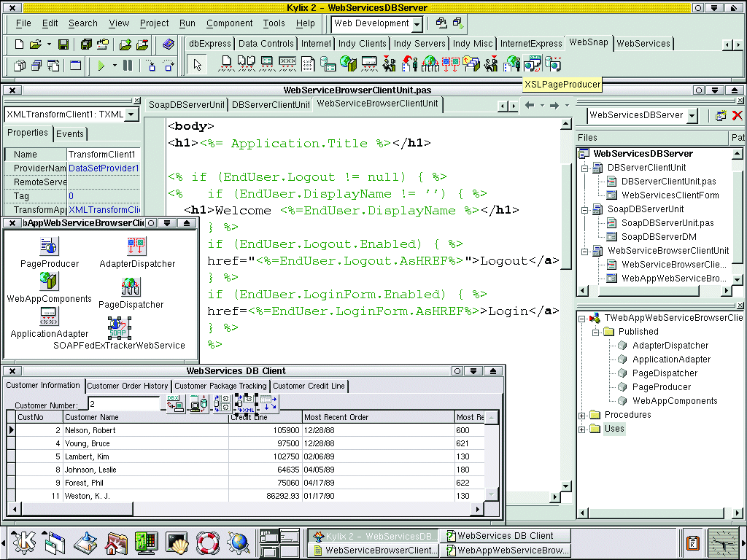Open the dropdown arrow beside the Open icon

pos(49,44)
